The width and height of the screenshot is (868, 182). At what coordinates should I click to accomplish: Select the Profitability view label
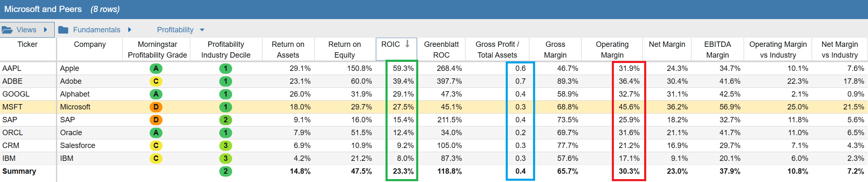point(175,30)
